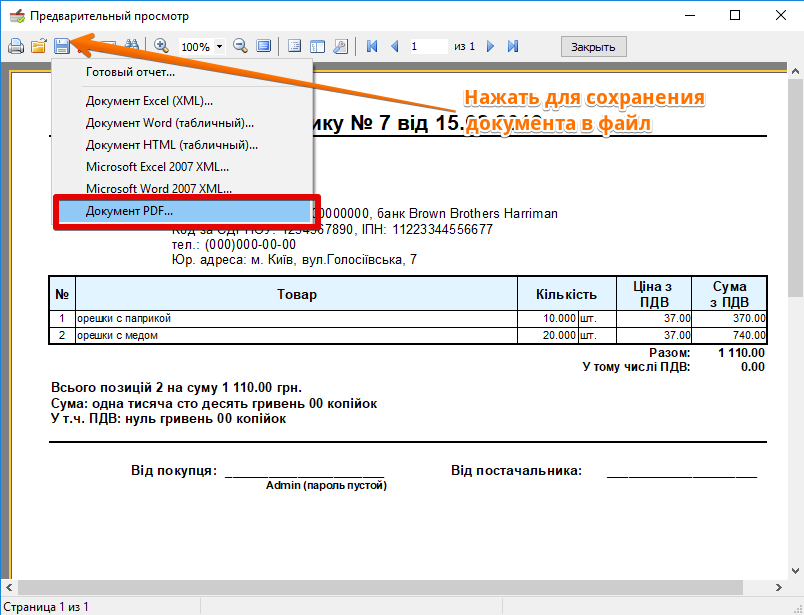The width and height of the screenshot is (804, 615).
Task: Click 'Юр. адреса: м. Київ' line
Action: [x=294, y=260]
